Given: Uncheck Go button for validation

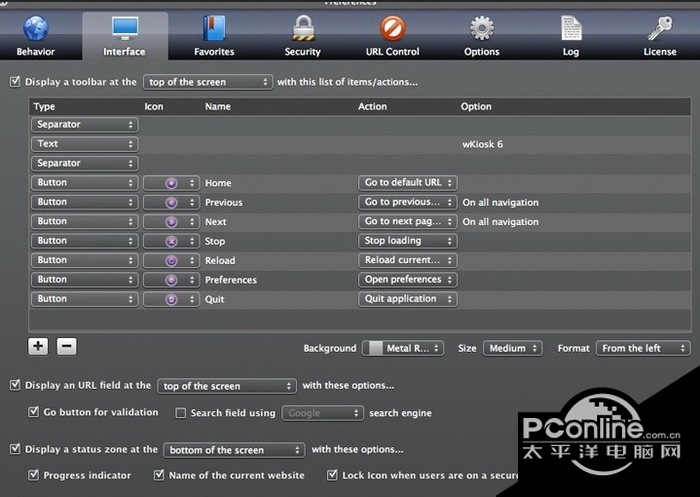Looking at the screenshot, I should [33, 412].
